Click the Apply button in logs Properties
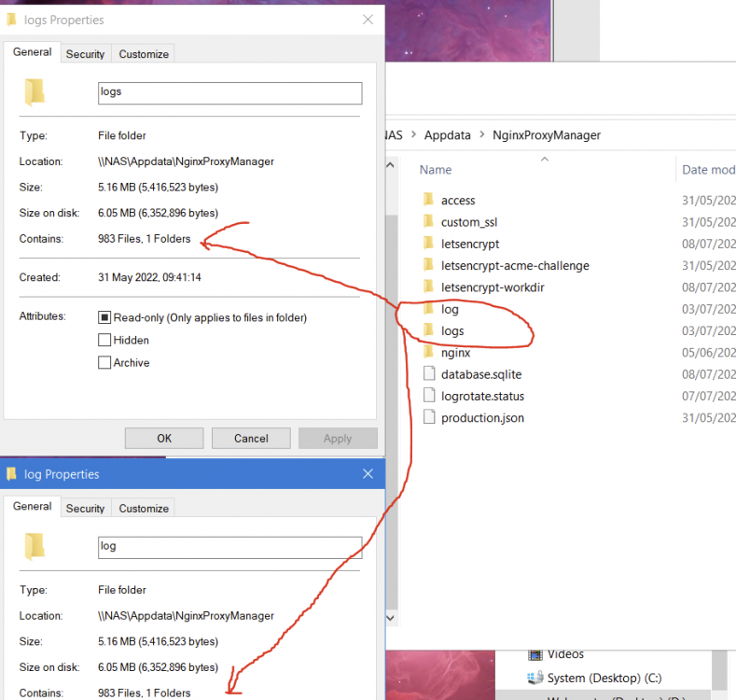 click(338, 439)
